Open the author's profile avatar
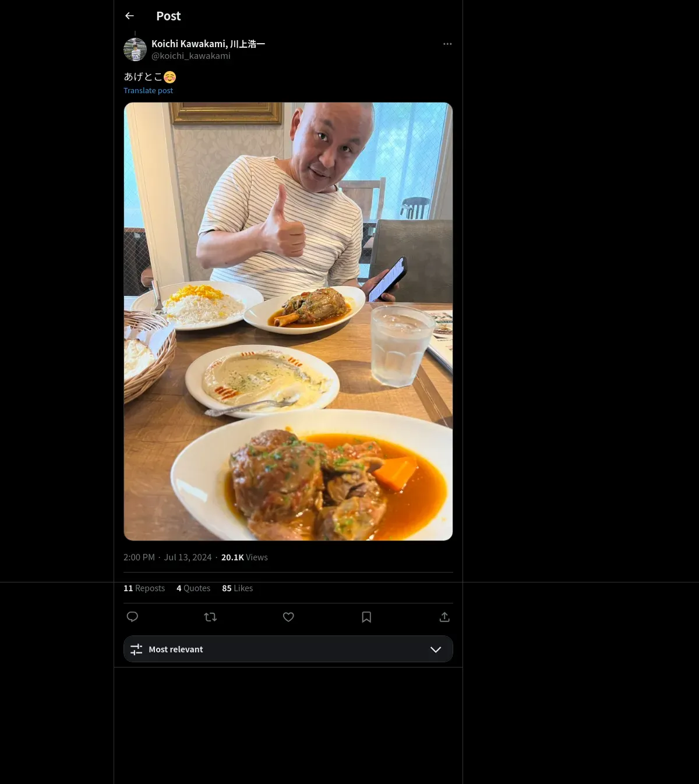 pos(135,50)
